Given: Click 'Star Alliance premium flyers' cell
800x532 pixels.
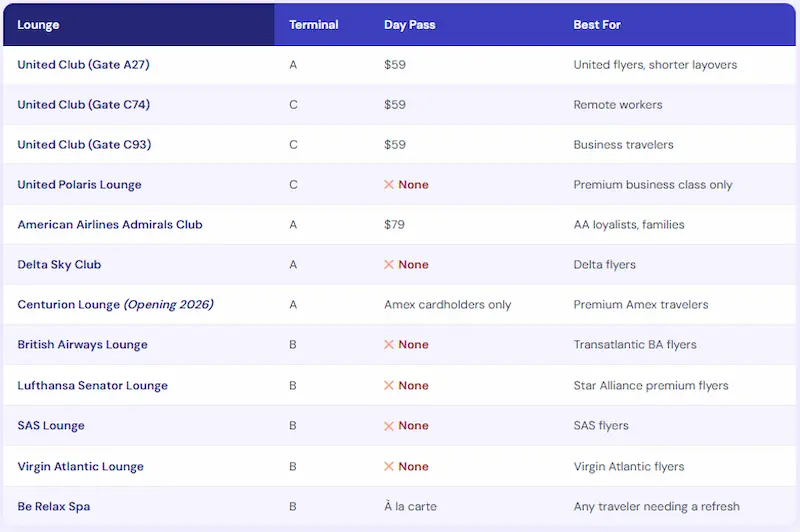Looking at the screenshot, I should [x=651, y=386].
